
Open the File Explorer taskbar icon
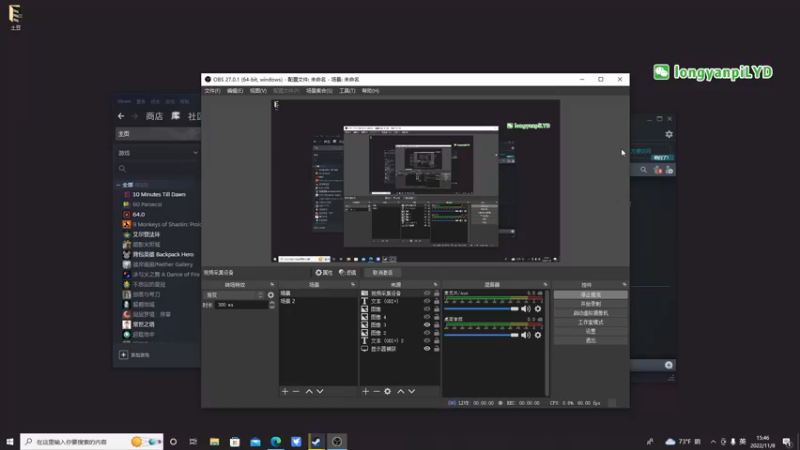pyautogui.click(x=214, y=441)
